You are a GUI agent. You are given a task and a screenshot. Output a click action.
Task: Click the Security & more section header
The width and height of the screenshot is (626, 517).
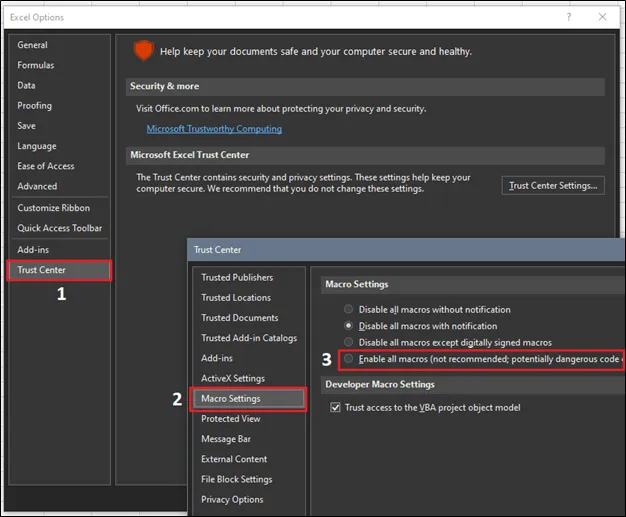pyautogui.click(x=365, y=87)
